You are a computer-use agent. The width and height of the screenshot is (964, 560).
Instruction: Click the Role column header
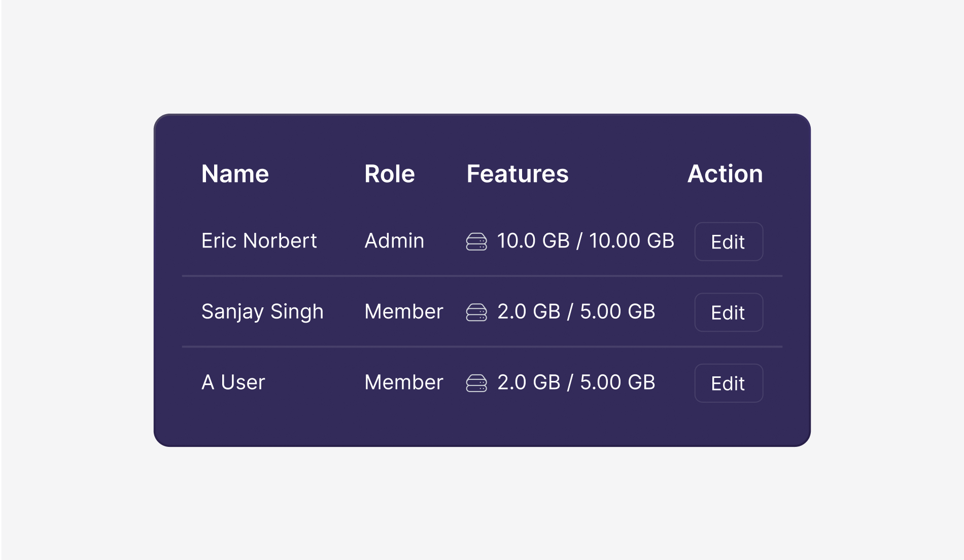tap(389, 174)
